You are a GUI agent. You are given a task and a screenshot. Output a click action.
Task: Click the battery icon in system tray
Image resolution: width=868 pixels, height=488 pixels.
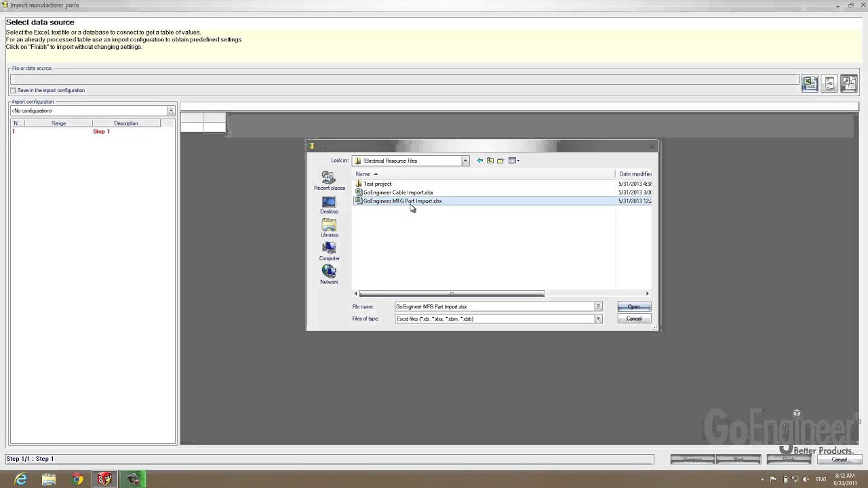[x=784, y=479]
